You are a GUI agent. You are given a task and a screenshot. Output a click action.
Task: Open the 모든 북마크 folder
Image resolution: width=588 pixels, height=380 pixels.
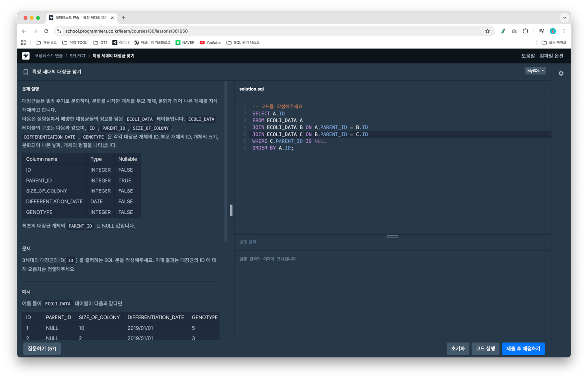(x=557, y=43)
